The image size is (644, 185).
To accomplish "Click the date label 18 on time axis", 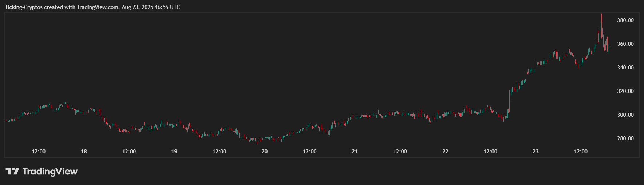I will (84, 152).
